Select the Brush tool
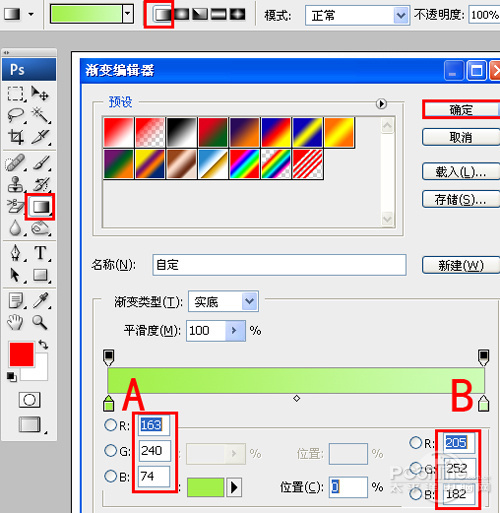 tap(41, 163)
